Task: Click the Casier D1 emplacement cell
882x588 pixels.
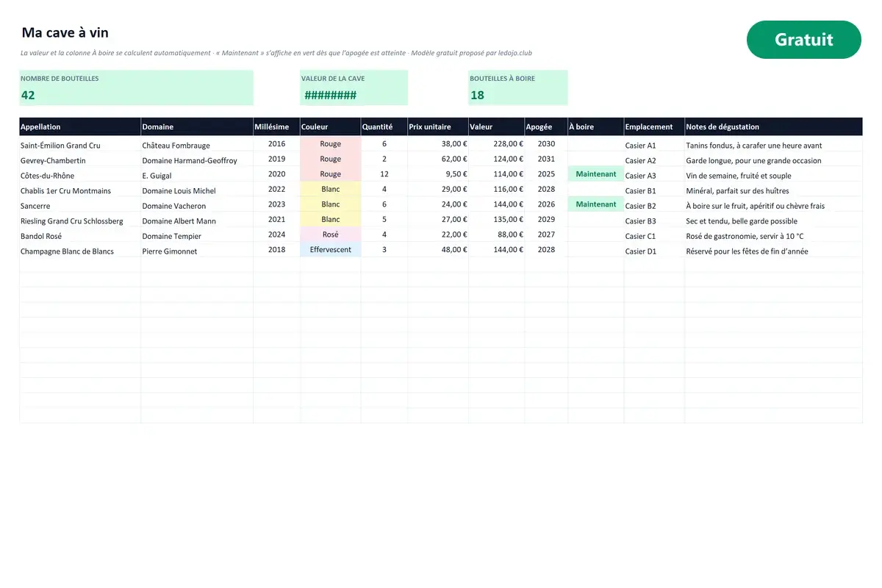Action: (654, 251)
